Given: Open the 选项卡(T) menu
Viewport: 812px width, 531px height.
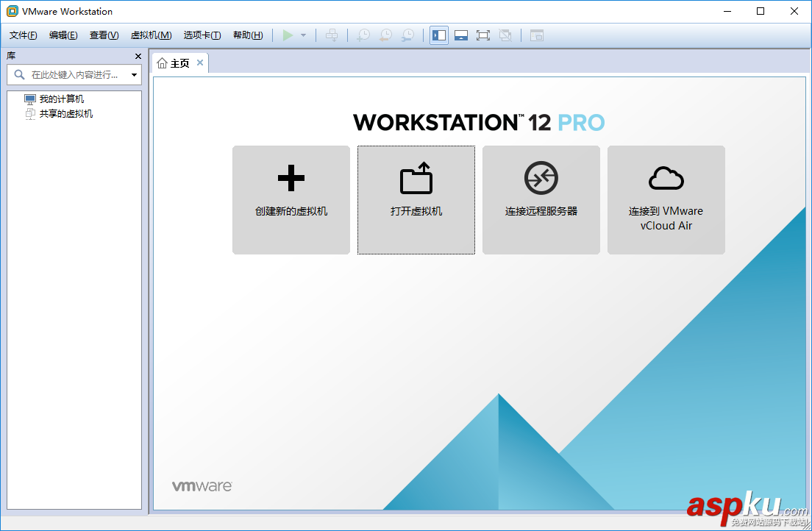Looking at the screenshot, I should (202, 35).
